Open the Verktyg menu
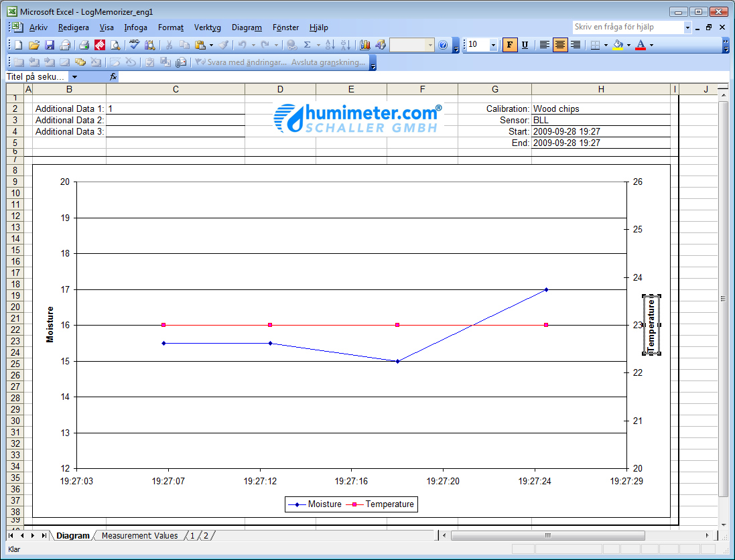This screenshot has width=735, height=560. click(x=208, y=27)
